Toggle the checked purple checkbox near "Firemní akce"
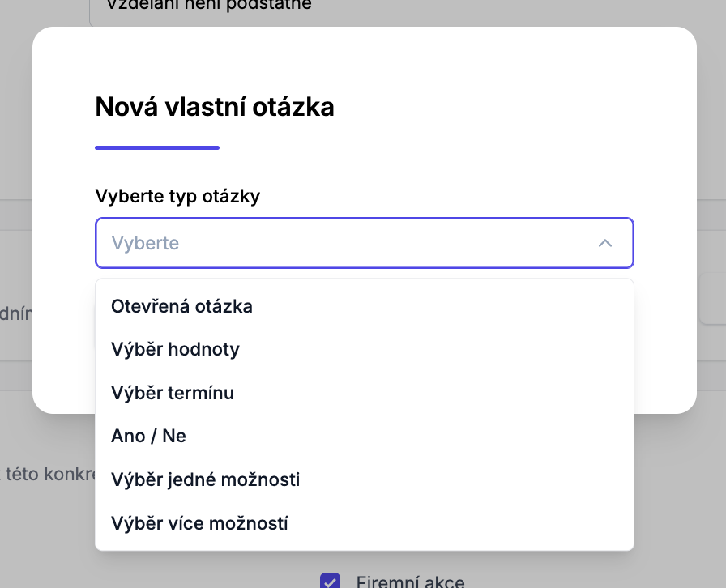This screenshot has height=588, width=726. click(x=331, y=581)
